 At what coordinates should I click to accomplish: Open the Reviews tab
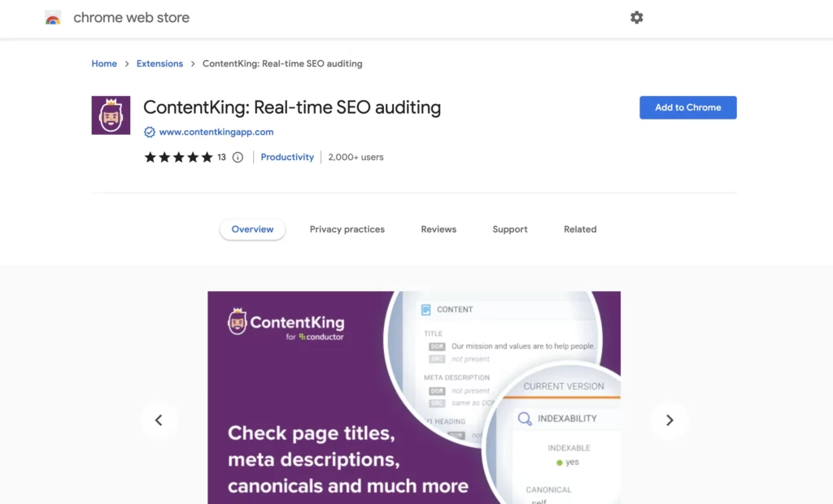click(x=438, y=229)
